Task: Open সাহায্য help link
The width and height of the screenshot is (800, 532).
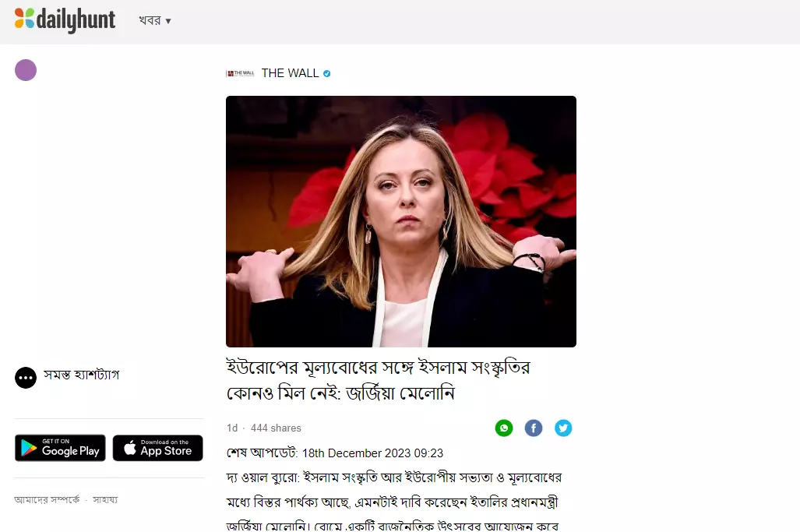Action: tap(105, 500)
